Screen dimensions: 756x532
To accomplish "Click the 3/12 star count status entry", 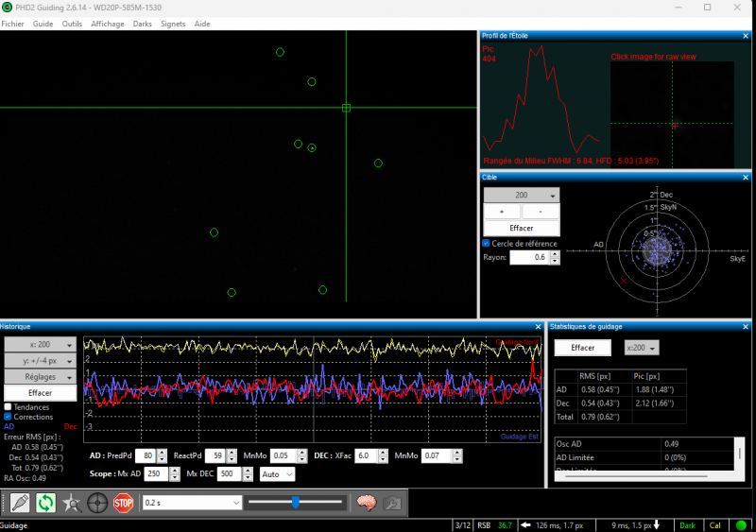I will 463,525.
